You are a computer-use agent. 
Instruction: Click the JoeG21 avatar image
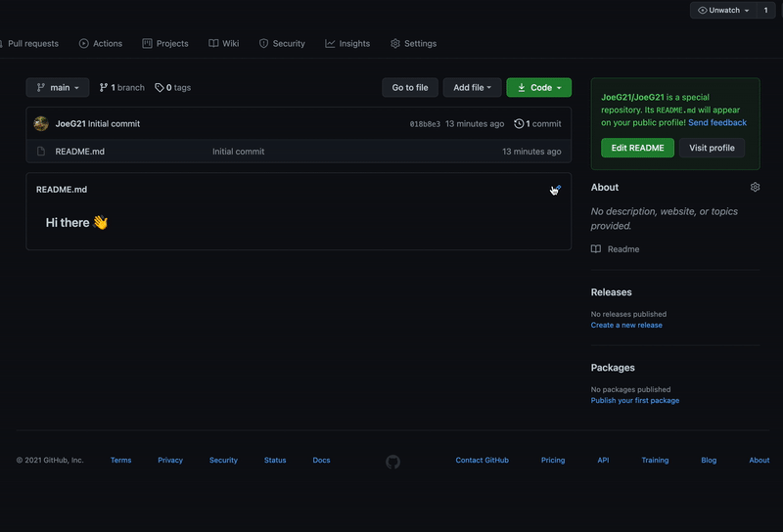click(x=41, y=123)
